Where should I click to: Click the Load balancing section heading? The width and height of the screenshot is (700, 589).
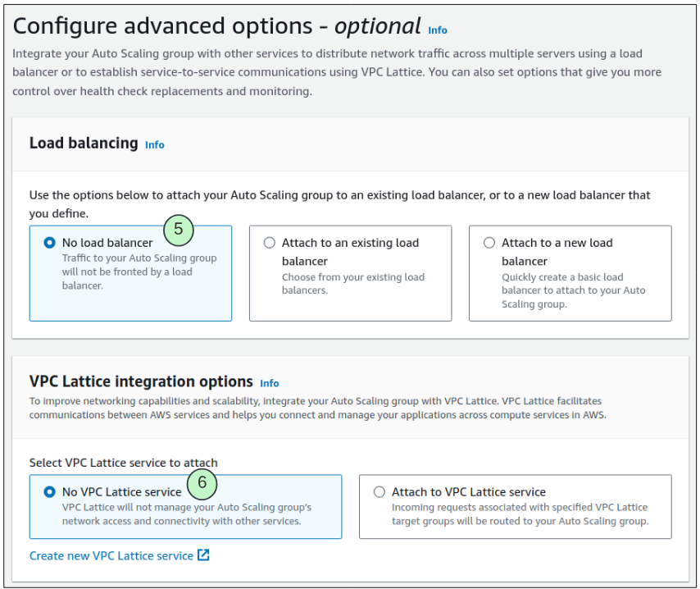click(x=84, y=143)
